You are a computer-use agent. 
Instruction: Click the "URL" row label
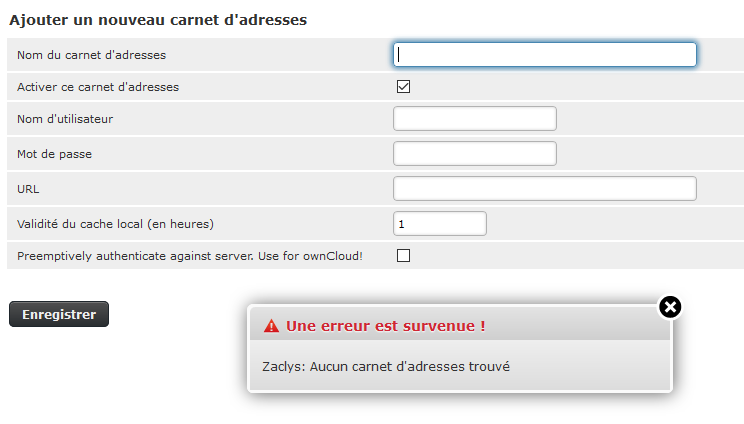click(28, 188)
